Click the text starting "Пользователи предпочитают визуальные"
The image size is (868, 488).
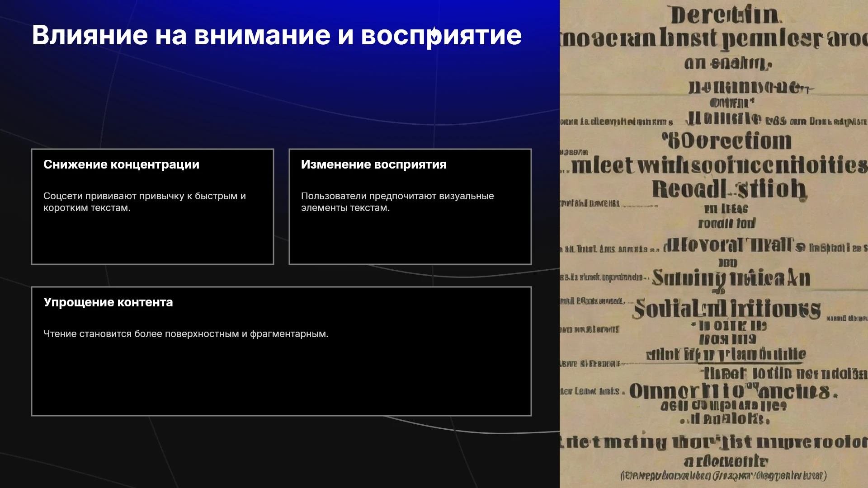(x=397, y=202)
